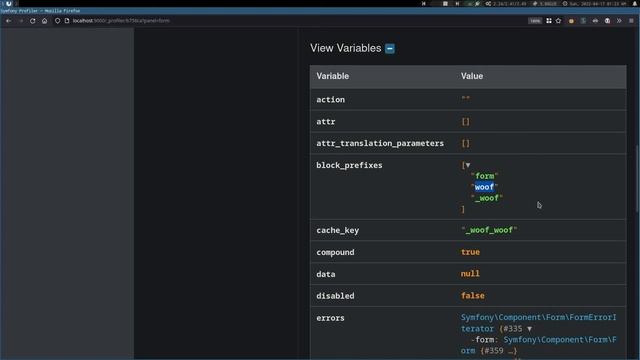Click the page info icon before localhost

click(x=67, y=21)
